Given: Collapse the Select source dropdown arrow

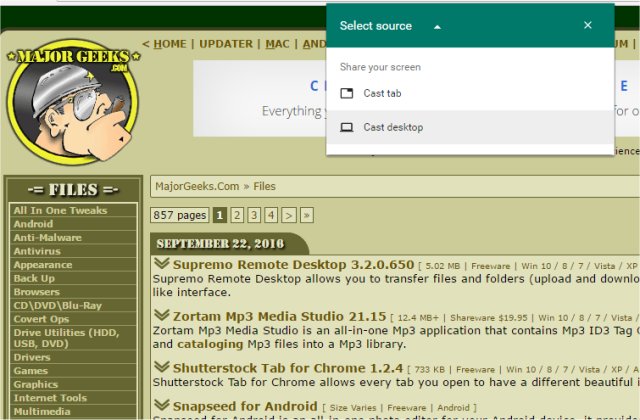Looking at the screenshot, I should coord(437,27).
